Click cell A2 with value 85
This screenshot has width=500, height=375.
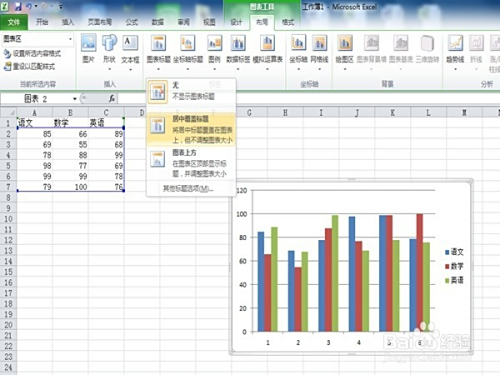[35, 134]
